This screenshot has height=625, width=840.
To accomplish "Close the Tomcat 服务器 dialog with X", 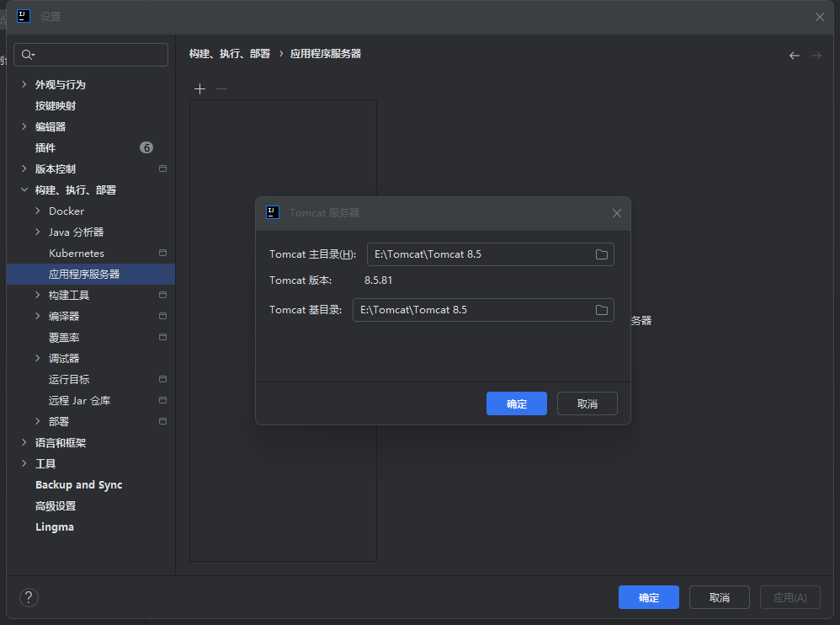I will coord(616,213).
